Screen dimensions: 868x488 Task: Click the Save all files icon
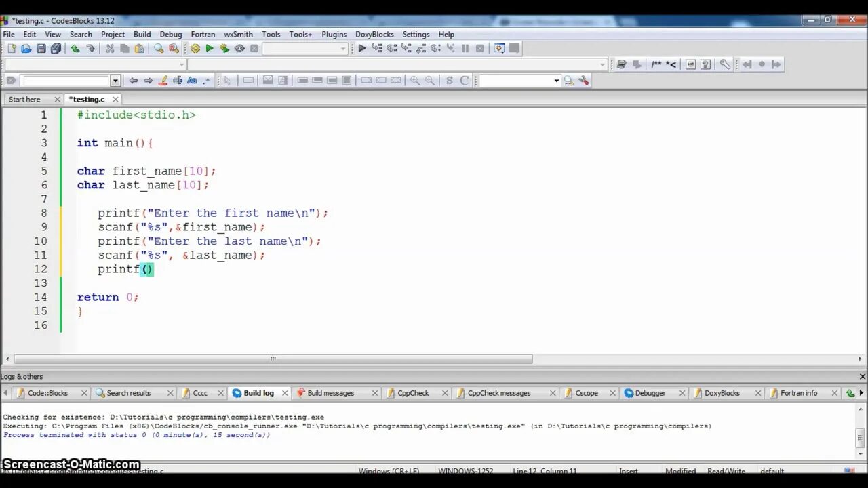(56, 48)
